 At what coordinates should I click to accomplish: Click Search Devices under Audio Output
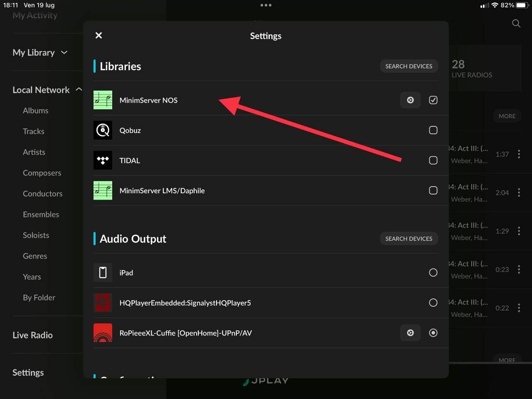point(409,239)
